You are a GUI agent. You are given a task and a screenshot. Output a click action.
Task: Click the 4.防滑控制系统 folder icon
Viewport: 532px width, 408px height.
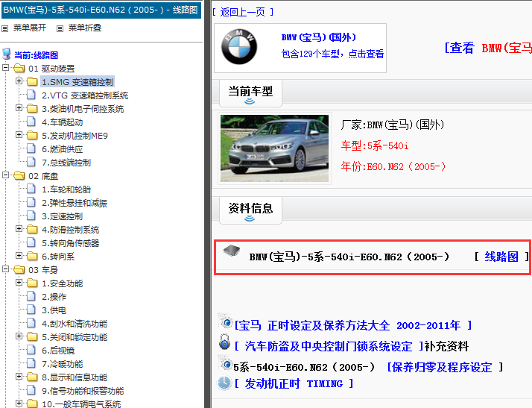[32, 230]
